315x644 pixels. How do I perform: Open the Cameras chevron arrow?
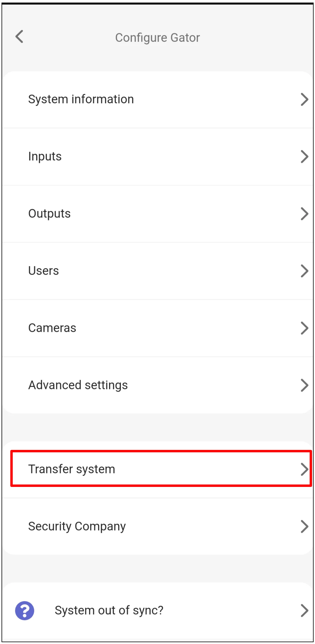coord(304,328)
